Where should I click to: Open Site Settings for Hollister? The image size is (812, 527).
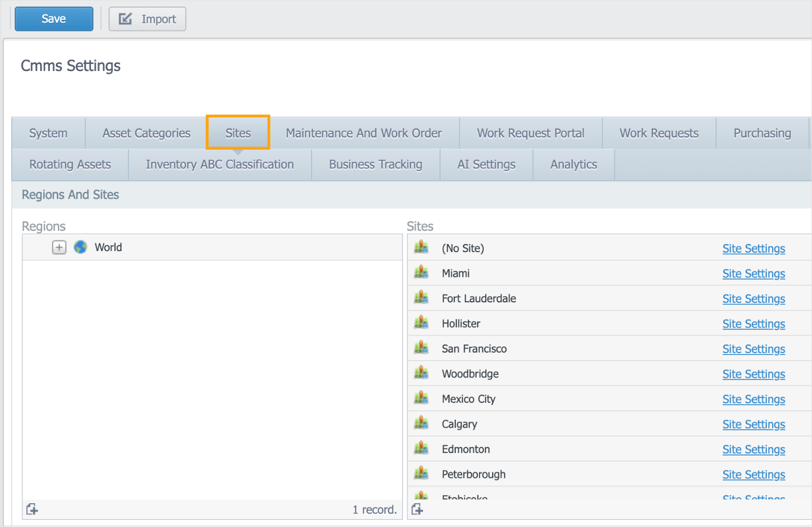tap(753, 323)
